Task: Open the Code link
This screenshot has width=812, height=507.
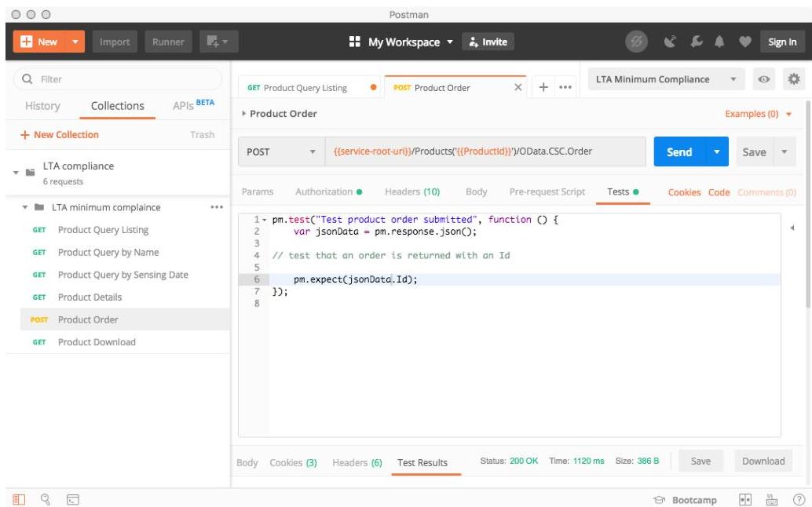Action: tap(719, 192)
